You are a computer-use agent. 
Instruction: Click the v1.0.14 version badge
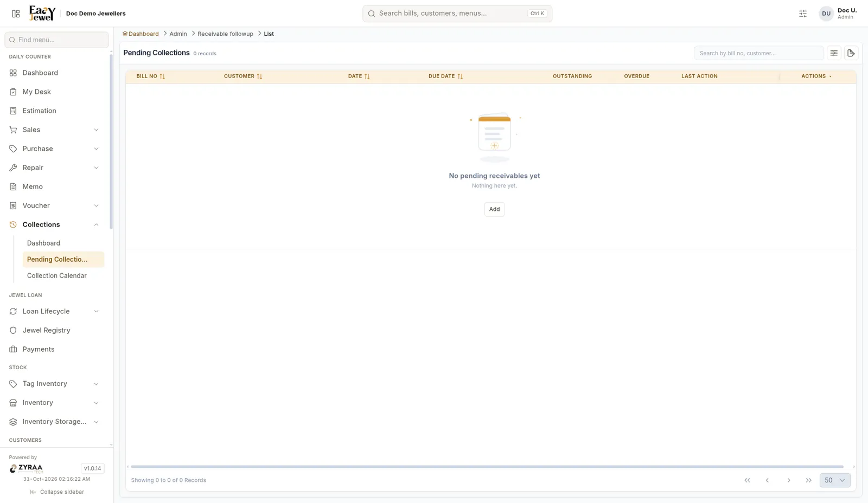click(x=92, y=468)
